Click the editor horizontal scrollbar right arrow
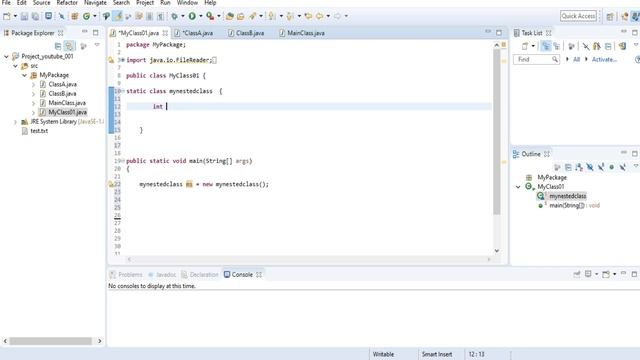Image resolution: width=640 pixels, height=360 pixels. coord(489,259)
